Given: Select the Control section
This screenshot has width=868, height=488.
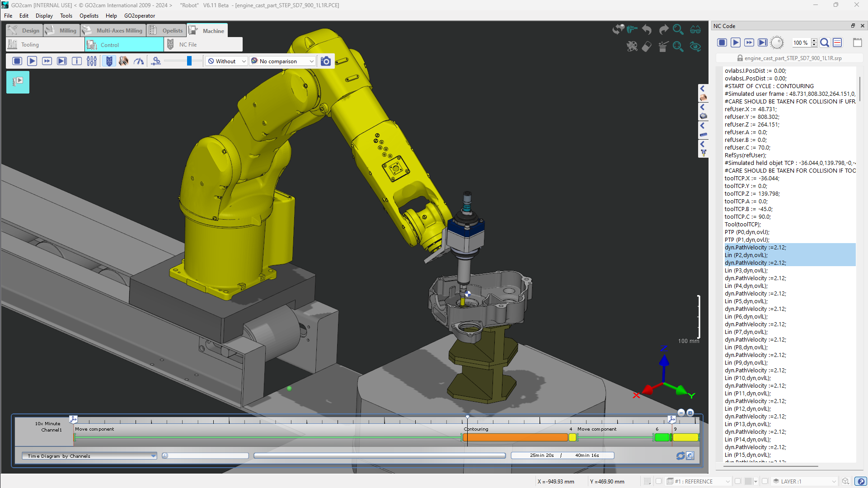Looking at the screenshot, I should [x=124, y=45].
